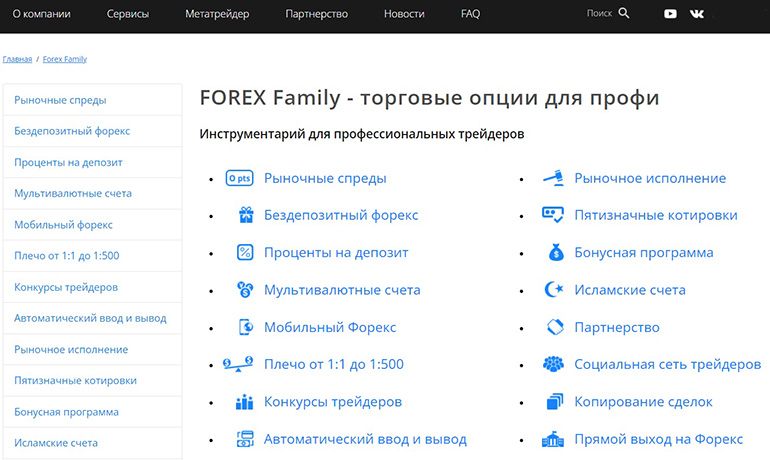Click the copy icon beside Копирование сделок
Screen dimensions: 770x460
coord(555,402)
